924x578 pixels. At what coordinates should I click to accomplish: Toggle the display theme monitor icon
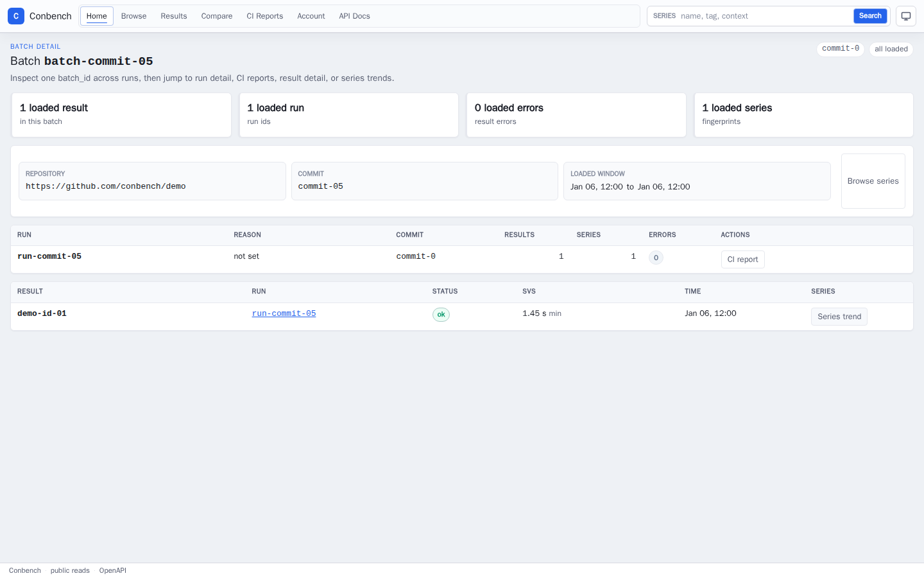(x=905, y=16)
